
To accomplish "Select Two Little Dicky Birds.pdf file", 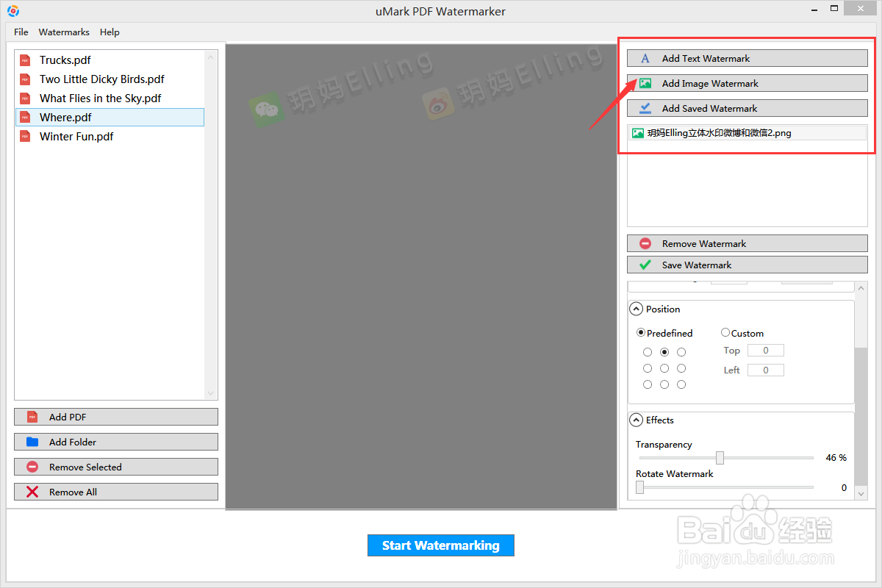I will (110, 79).
